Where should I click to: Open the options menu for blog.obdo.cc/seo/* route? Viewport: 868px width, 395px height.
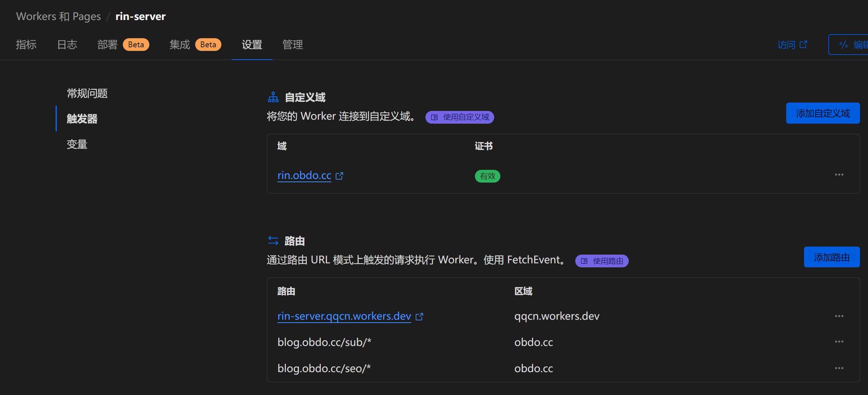(839, 367)
